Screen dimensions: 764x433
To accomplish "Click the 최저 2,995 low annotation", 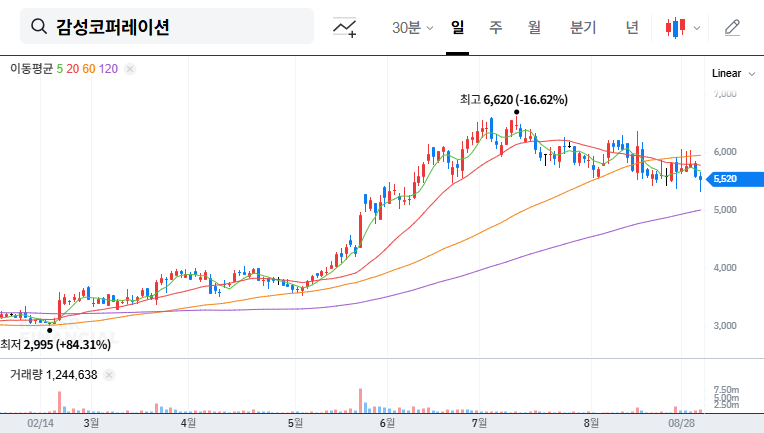I will (56, 344).
